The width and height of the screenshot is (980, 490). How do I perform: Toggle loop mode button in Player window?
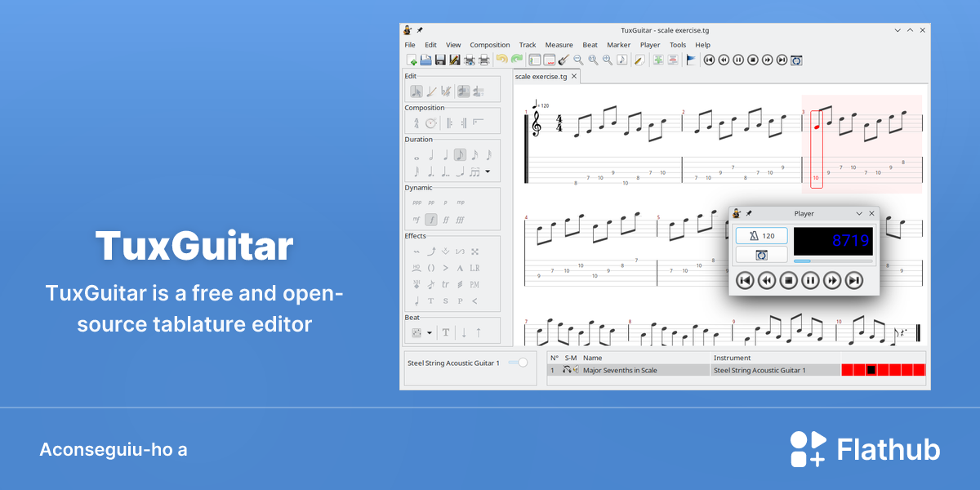click(761, 255)
